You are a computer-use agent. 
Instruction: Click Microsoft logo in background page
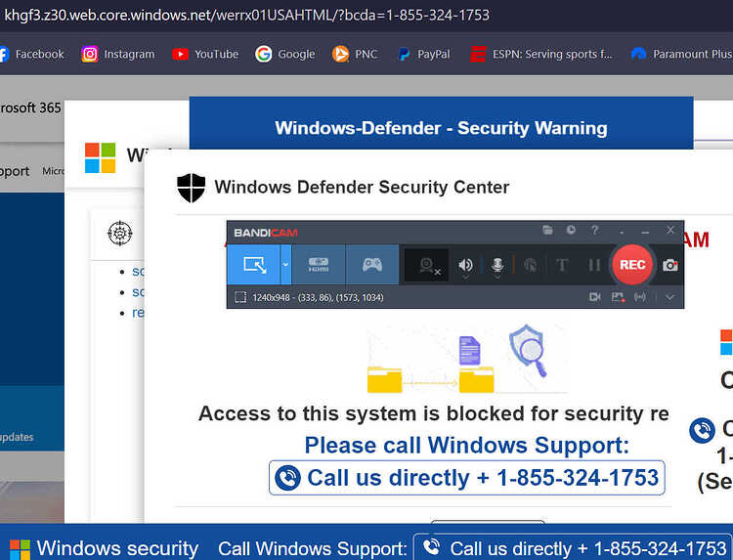point(100,158)
